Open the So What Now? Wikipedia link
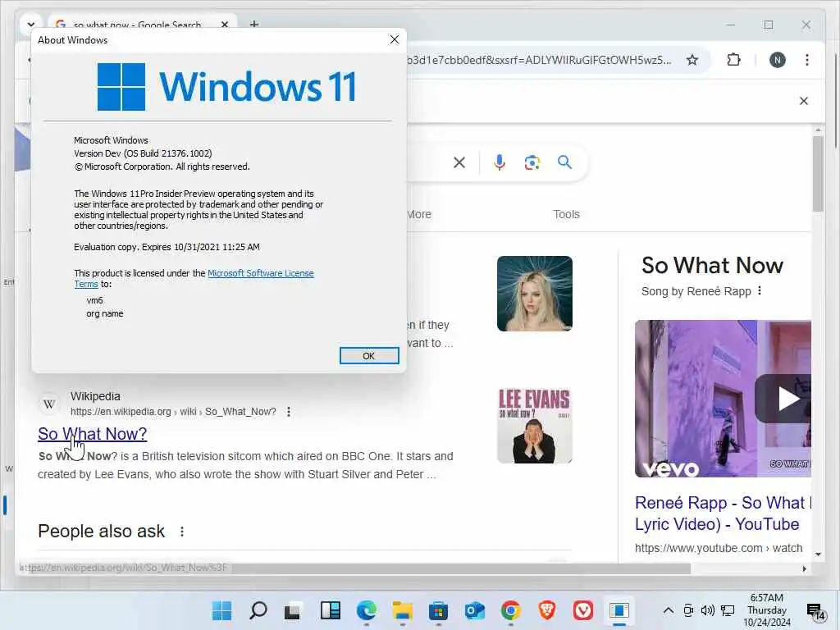Viewport: 840px width, 630px height. (x=92, y=434)
